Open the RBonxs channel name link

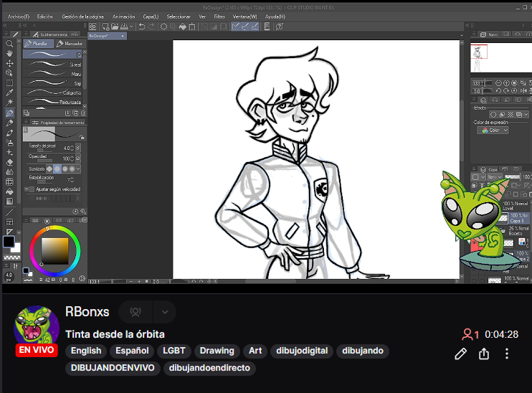tap(87, 311)
